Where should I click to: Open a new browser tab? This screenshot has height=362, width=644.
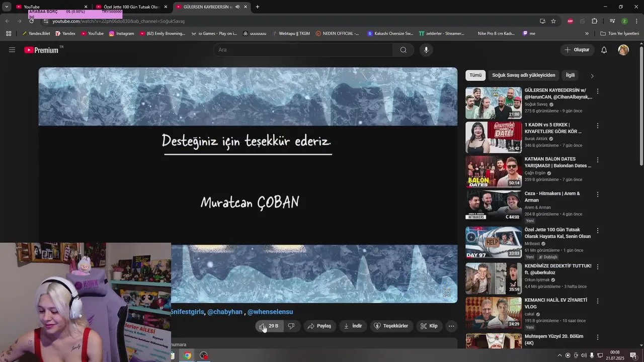(258, 7)
